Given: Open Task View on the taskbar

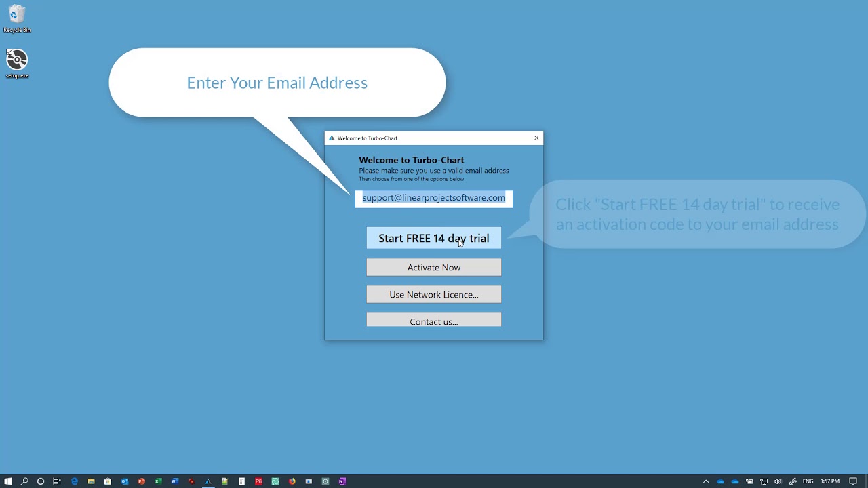Looking at the screenshot, I should click(x=57, y=481).
